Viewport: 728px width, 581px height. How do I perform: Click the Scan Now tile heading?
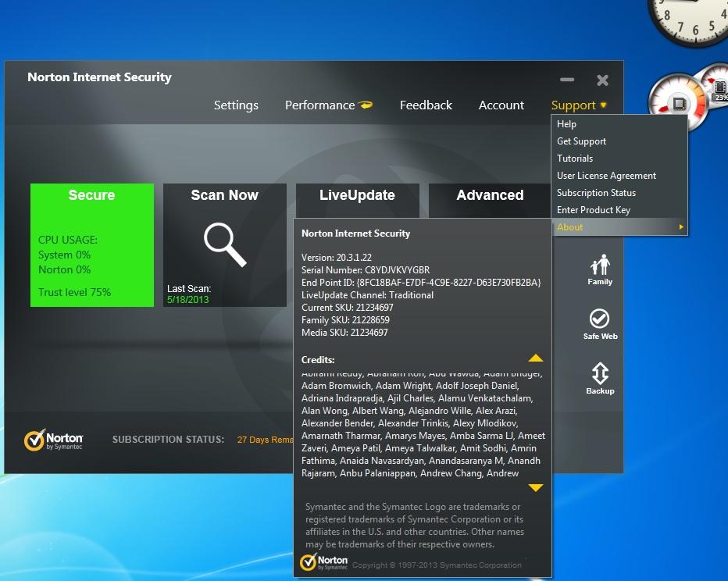[225, 195]
